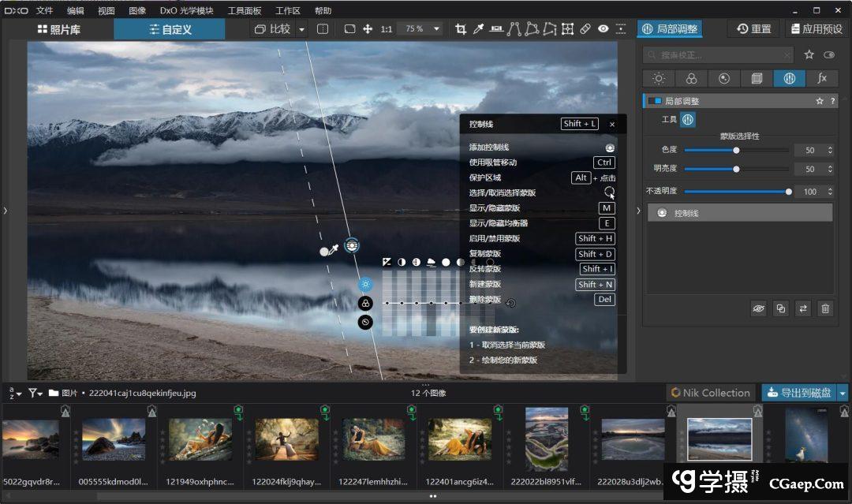852x504 pixels.
Task: Open the 工具面板 menu
Action: pos(244,10)
